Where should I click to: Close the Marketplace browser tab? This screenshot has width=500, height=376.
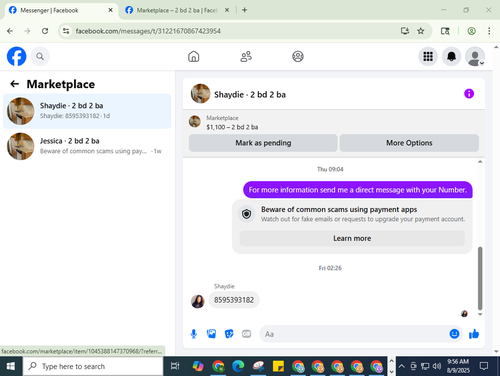point(227,10)
